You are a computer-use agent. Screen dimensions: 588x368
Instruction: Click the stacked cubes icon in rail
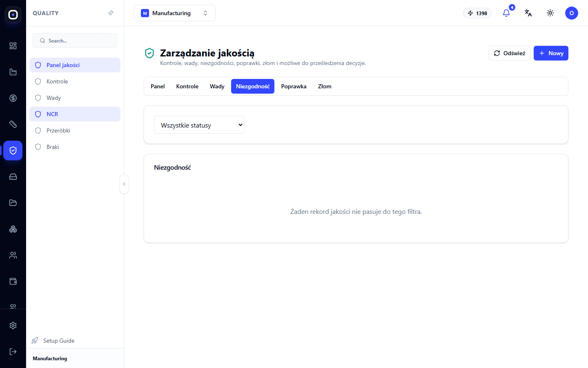point(13,229)
